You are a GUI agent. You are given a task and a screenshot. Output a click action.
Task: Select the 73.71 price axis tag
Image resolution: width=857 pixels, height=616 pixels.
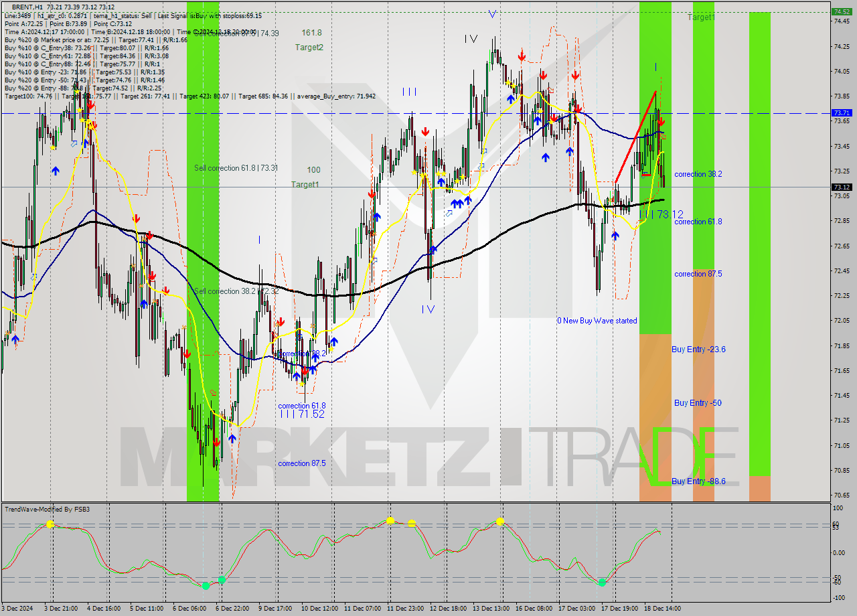click(841, 113)
